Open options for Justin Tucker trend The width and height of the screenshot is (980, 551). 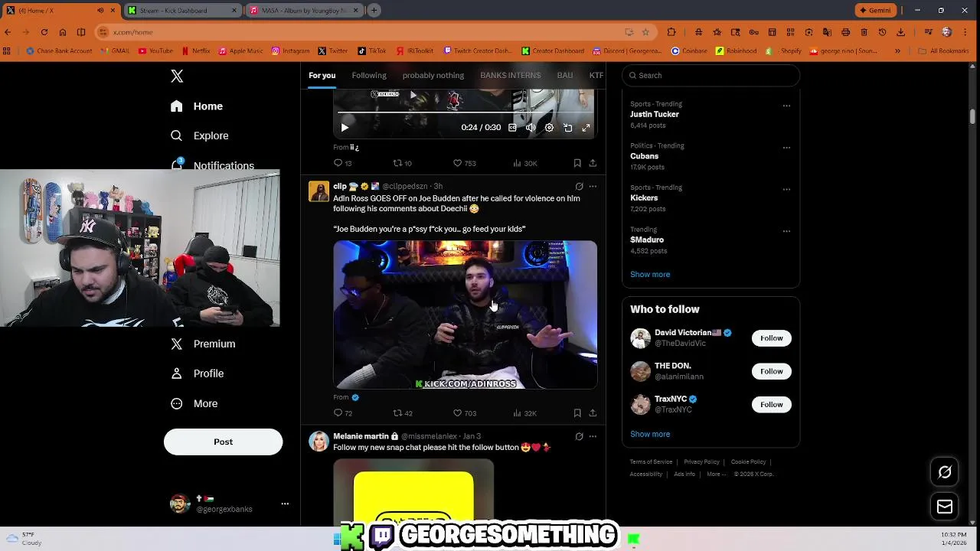[786, 106]
